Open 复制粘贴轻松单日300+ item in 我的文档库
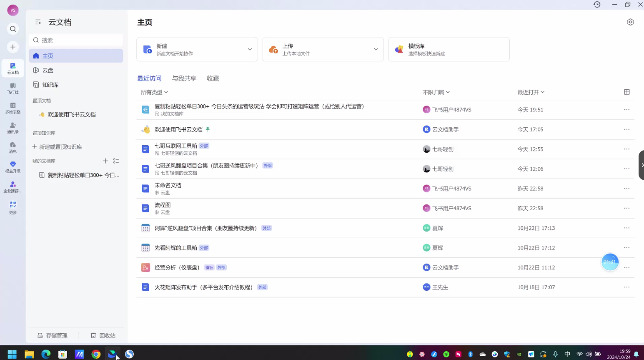The width and height of the screenshot is (644, 360). 80,175
